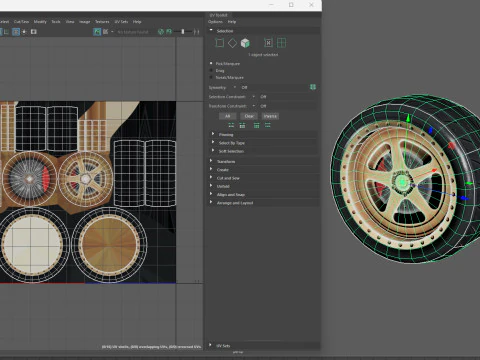Open the Tools menu in UV Editor
480x360 pixels.
coord(56,22)
